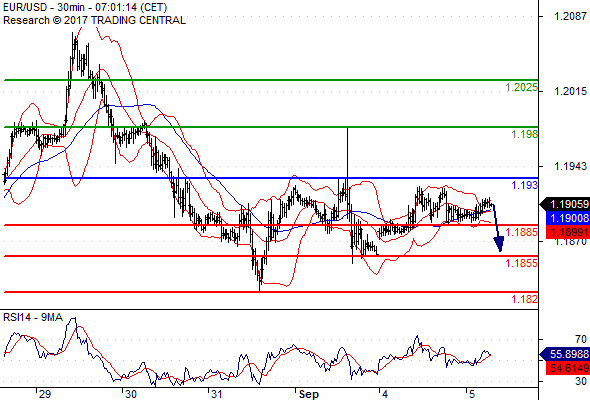Select the Sep date marker on time axis

tap(309, 394)
